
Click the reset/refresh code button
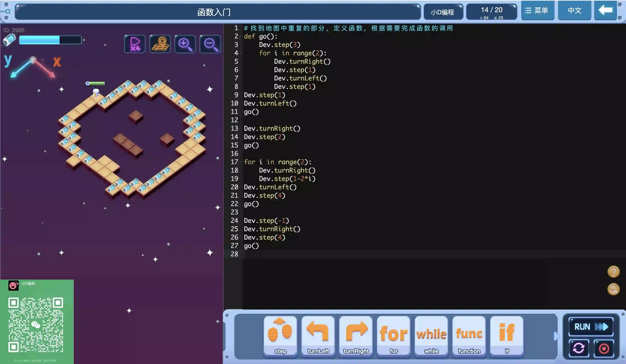click(579, 348)
